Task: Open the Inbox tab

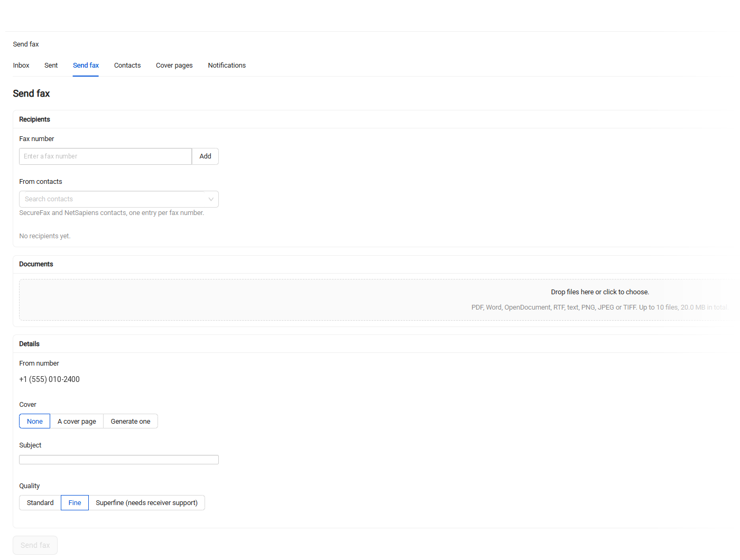Action: click(21, 66)
